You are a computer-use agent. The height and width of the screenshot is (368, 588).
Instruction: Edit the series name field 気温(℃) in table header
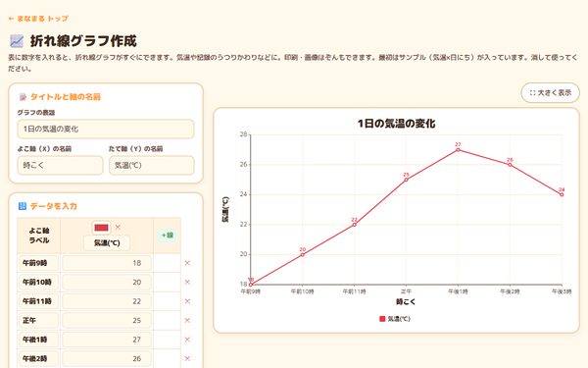(107, 243)
